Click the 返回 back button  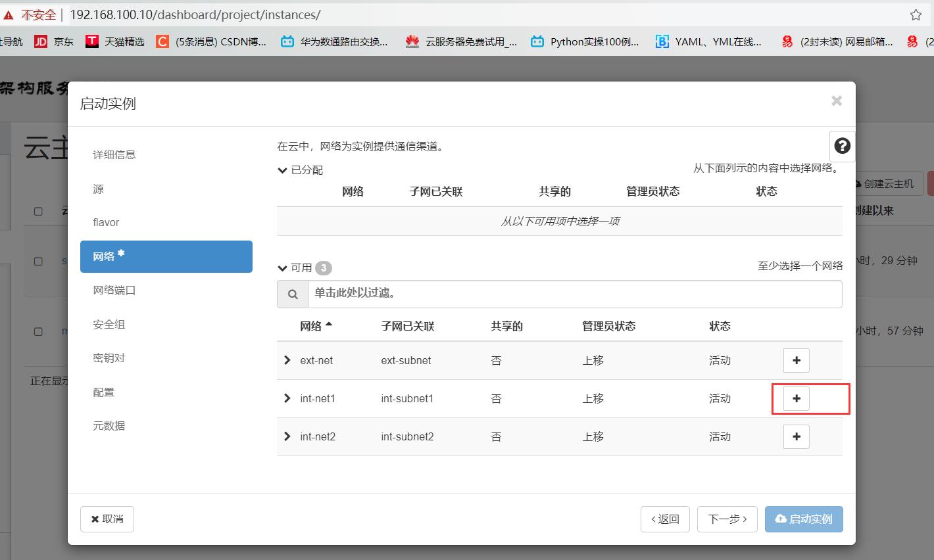[x=665, y=519]
